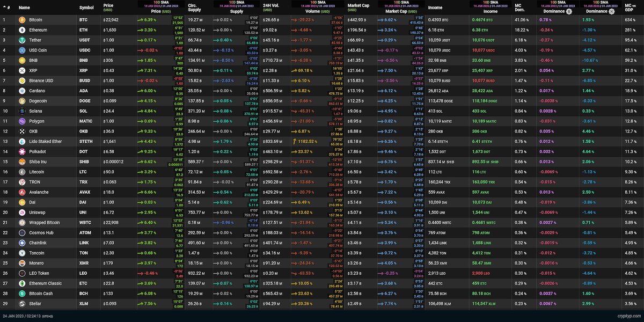Click the Chainlink logo
Screen dimensions: 644x322
23,243
